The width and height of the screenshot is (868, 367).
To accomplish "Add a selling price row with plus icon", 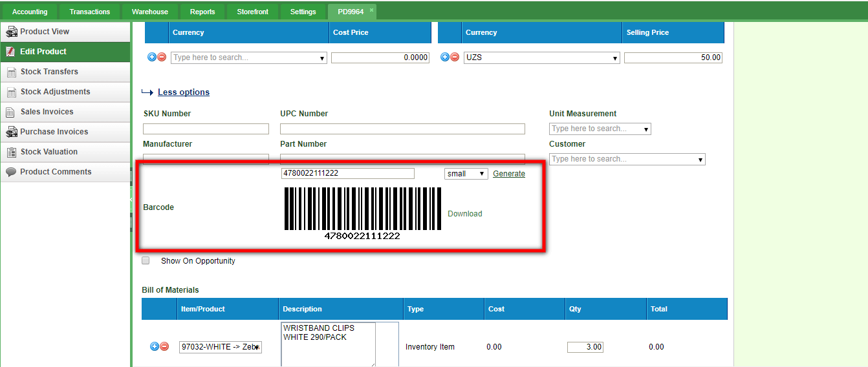I will coord(445,58).
